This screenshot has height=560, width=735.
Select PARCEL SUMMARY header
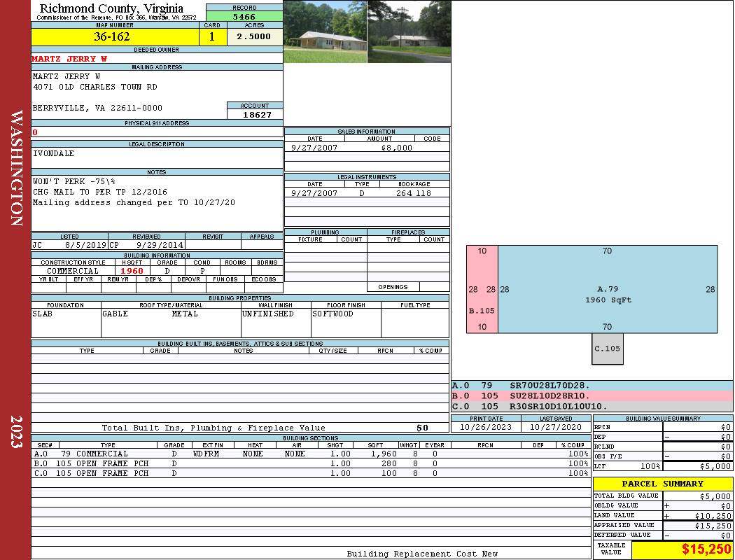[663, 484]
